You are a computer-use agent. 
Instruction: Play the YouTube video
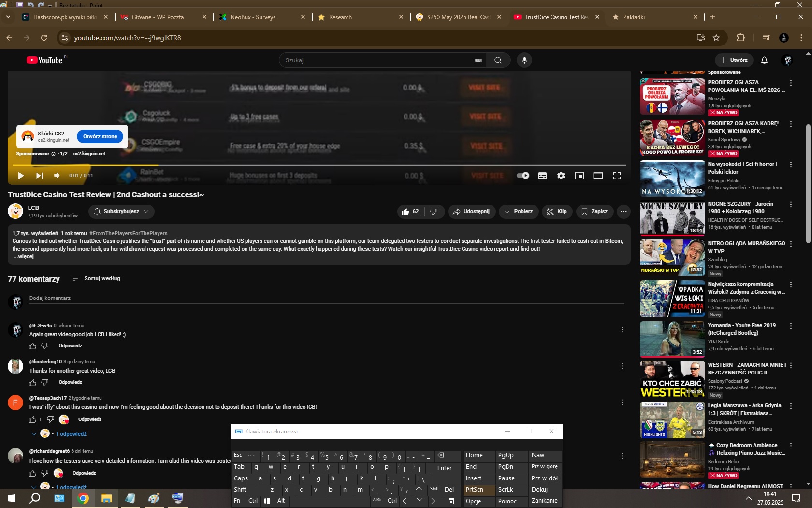[21, 176]
